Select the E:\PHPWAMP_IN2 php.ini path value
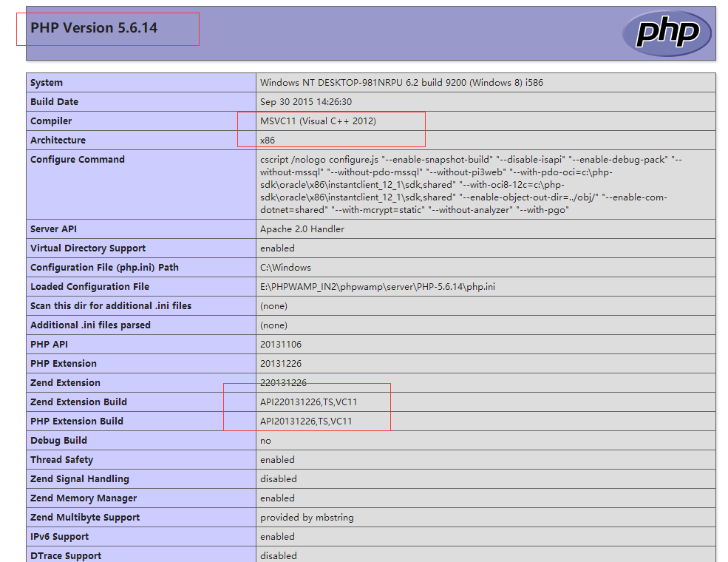Viewport: 728px width, 562px height. click(378, 287)
